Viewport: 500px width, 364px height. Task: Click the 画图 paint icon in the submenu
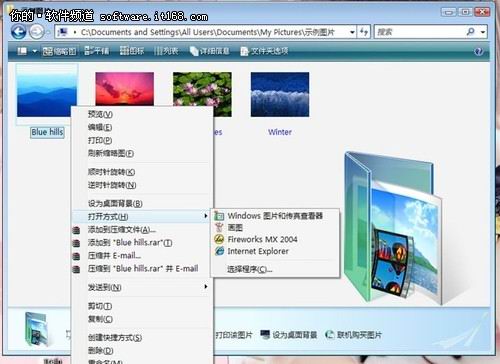[219, 227]
